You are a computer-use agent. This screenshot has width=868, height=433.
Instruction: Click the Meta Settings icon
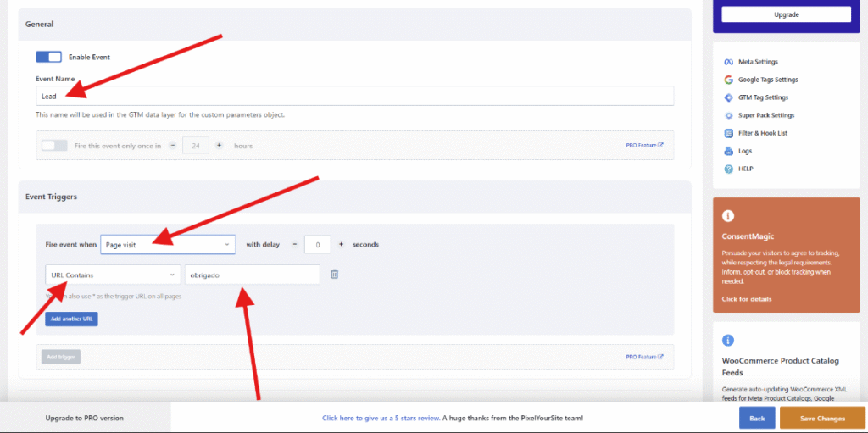(x=728, y=62)
